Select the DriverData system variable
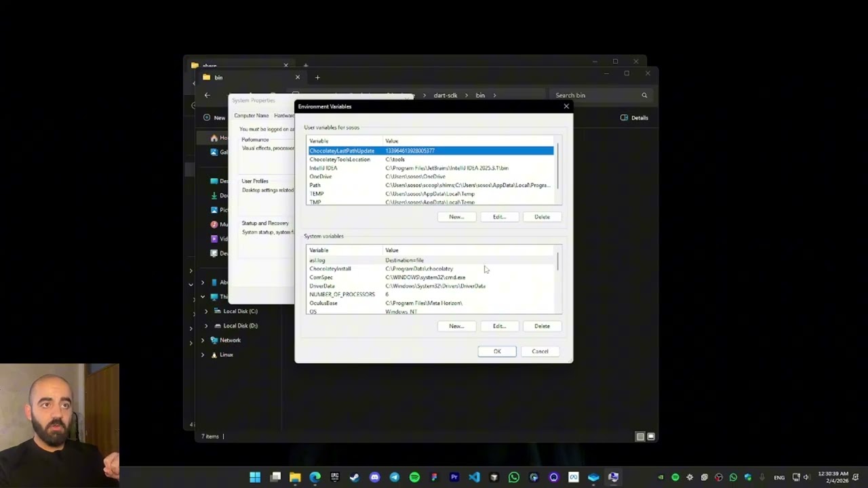 click(x=431, y=286)
